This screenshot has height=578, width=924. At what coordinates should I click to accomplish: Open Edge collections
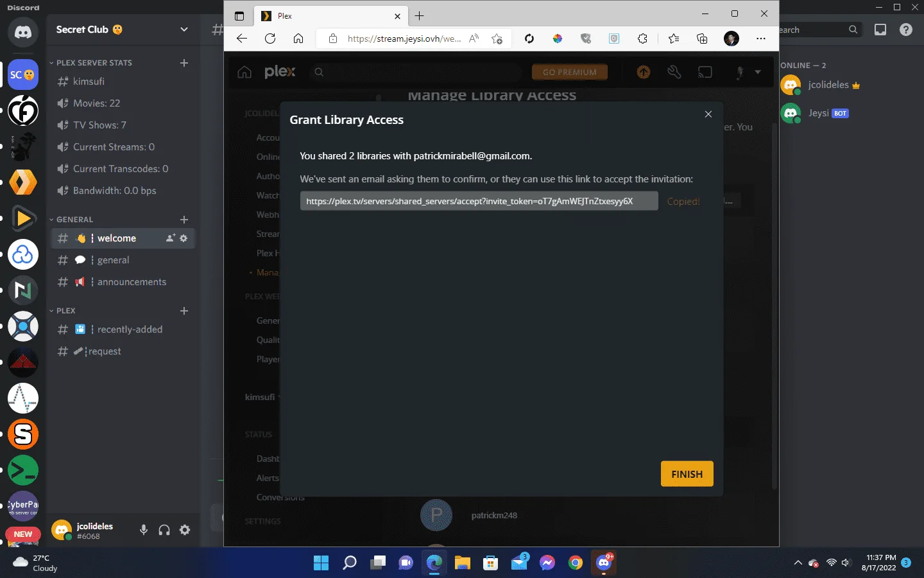click(x=702, y=39)
